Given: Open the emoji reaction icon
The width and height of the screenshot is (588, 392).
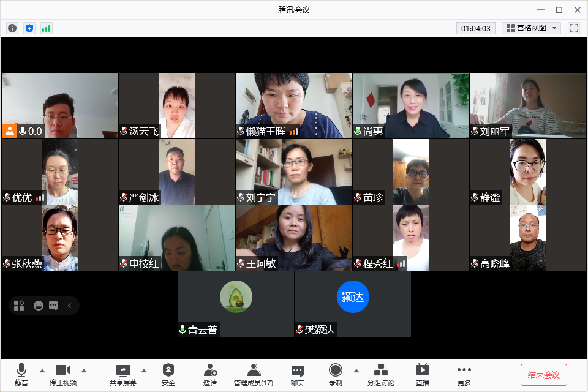Looking at the screenshot, I should (38, 306).
